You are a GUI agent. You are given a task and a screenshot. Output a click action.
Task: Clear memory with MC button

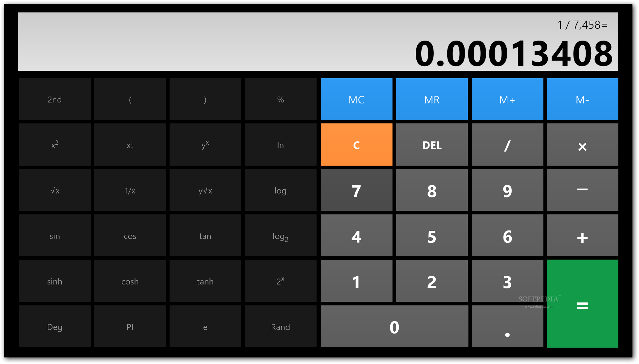coord(357,99)
